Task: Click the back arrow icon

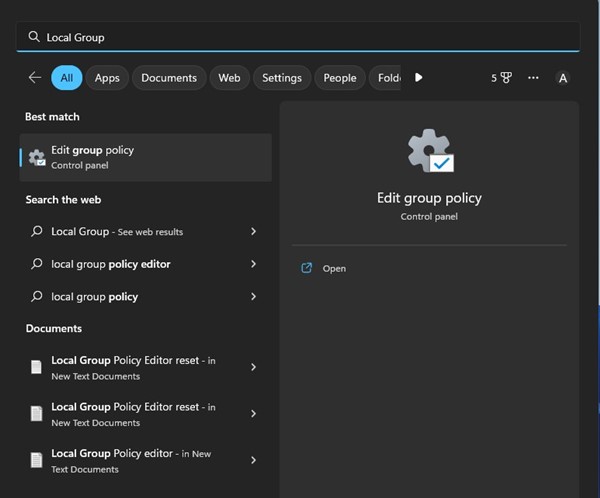Action: pos(35,78)
